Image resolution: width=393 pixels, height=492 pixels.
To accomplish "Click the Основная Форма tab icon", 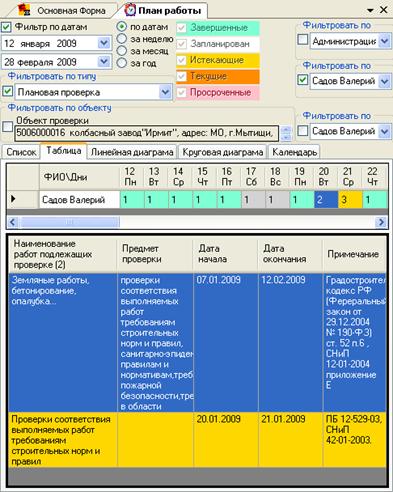I will [24, 10].
